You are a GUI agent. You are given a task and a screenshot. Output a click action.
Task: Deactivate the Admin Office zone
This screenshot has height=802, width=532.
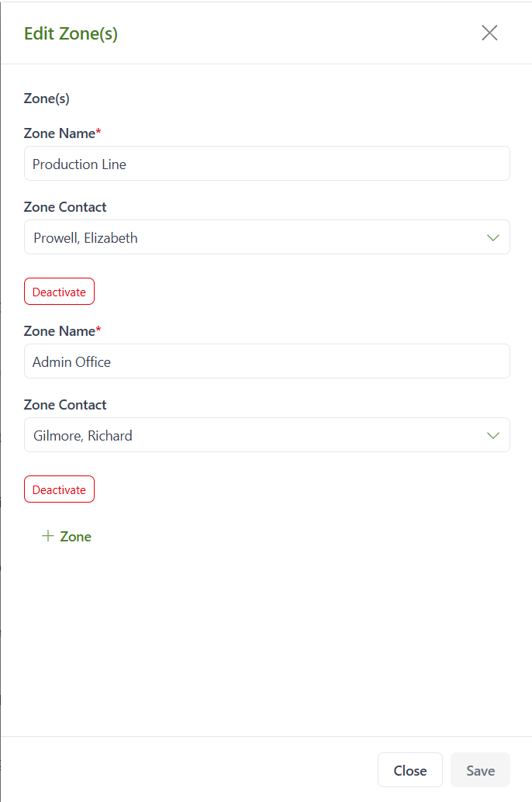point(59,489)
